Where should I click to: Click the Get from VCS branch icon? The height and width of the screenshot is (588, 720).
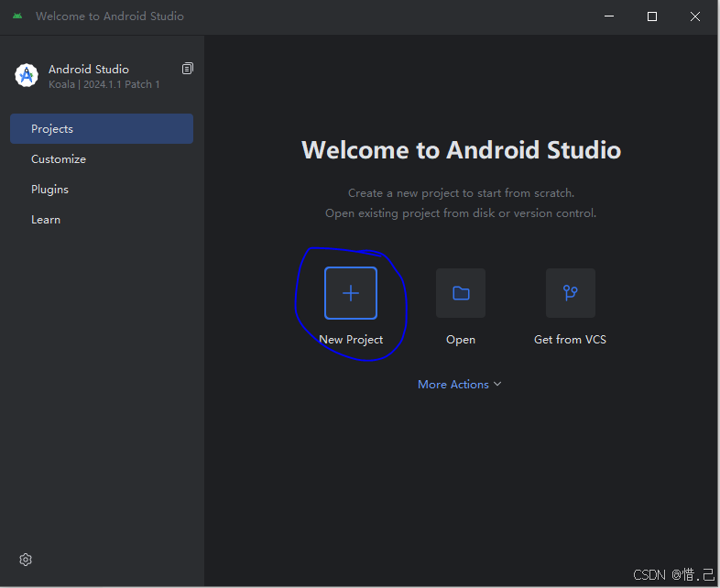[x=571, y=293]
